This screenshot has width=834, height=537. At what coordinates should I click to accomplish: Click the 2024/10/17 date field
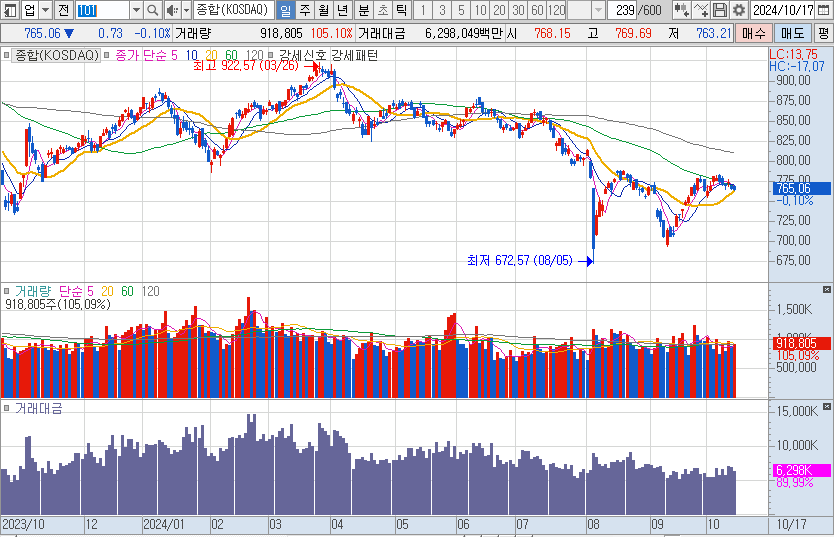coord(783,10)
